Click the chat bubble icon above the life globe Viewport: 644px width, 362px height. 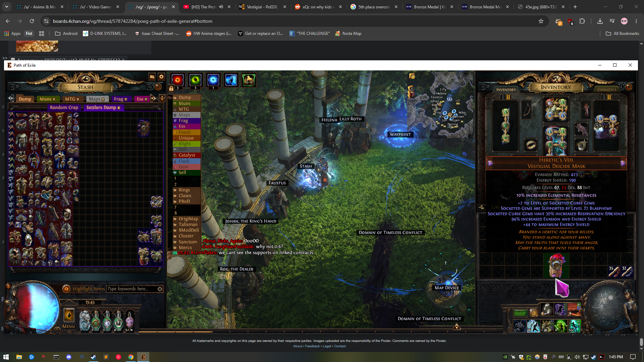(x=8, y=286)
